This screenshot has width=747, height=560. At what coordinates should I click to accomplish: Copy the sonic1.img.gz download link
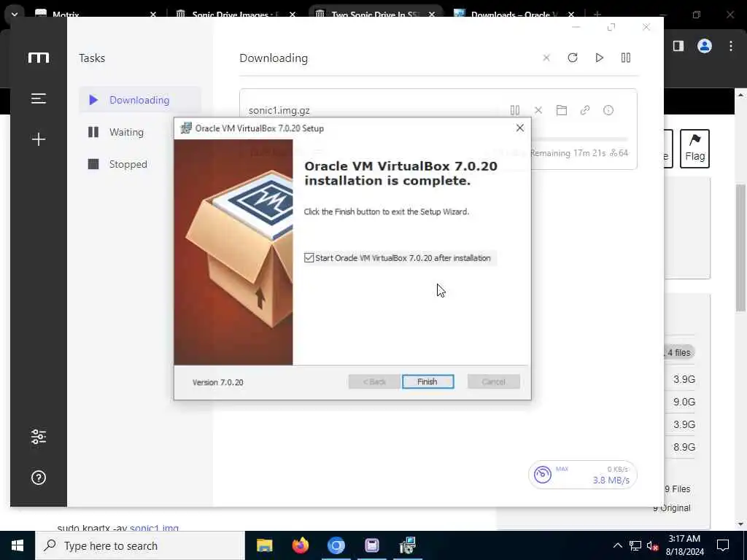585,111
